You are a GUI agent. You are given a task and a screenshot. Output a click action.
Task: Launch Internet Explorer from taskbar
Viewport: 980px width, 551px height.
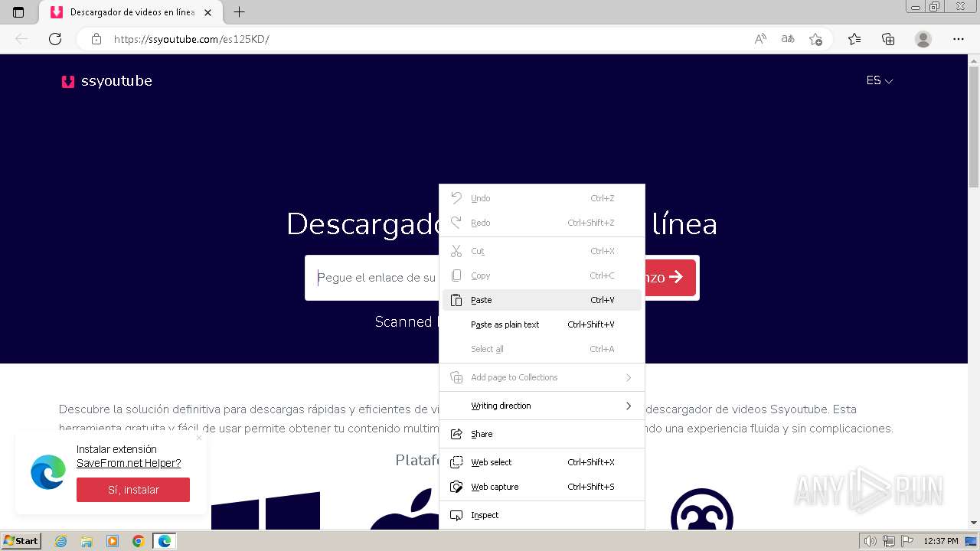click(61, 541)
